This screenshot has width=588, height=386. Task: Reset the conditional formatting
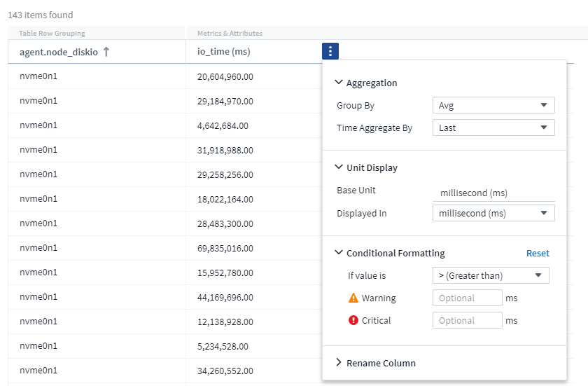tap(538, 253)
